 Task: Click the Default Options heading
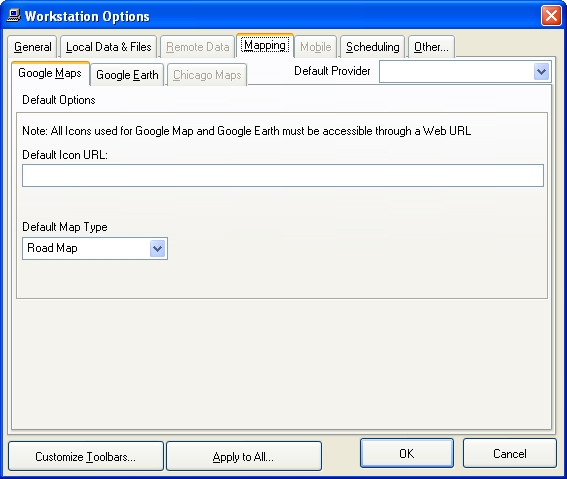[59, 100]
